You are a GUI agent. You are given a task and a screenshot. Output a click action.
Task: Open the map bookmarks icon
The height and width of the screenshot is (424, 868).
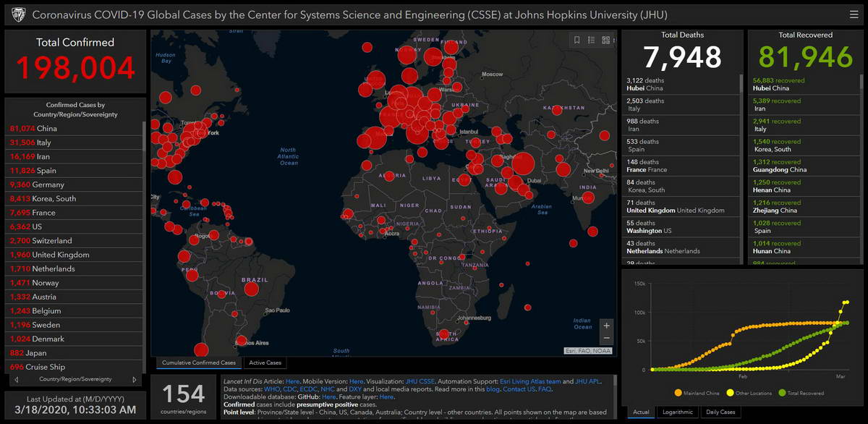click(x=576, y=41)
